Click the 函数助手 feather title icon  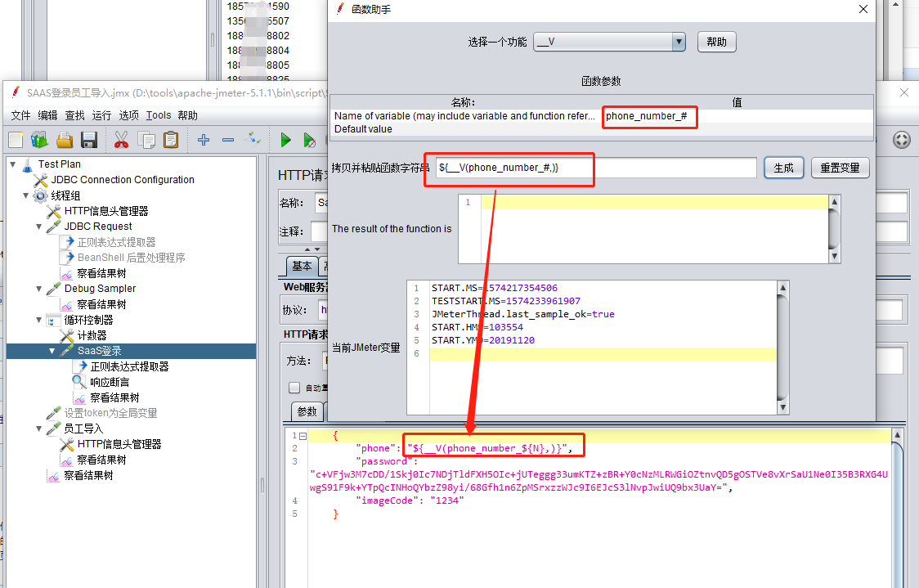[x=340, y=9]
